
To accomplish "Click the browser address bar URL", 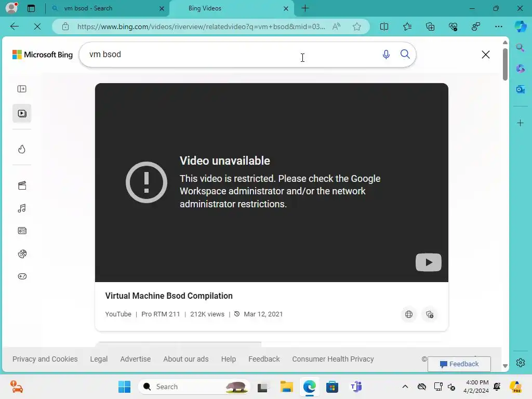I will tap(201, 26).
